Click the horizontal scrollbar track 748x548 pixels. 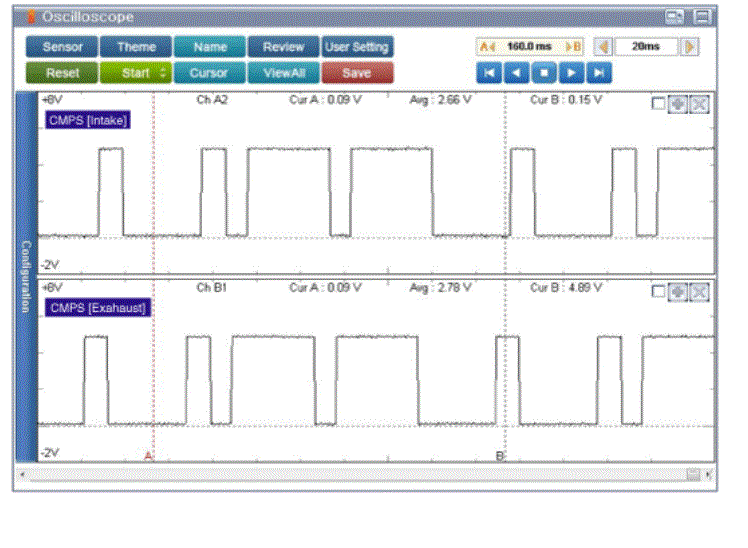point(350,474)
